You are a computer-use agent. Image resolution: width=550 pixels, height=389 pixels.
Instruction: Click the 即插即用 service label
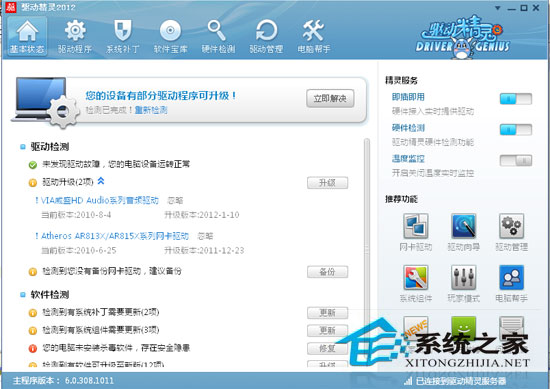(408, 97)
